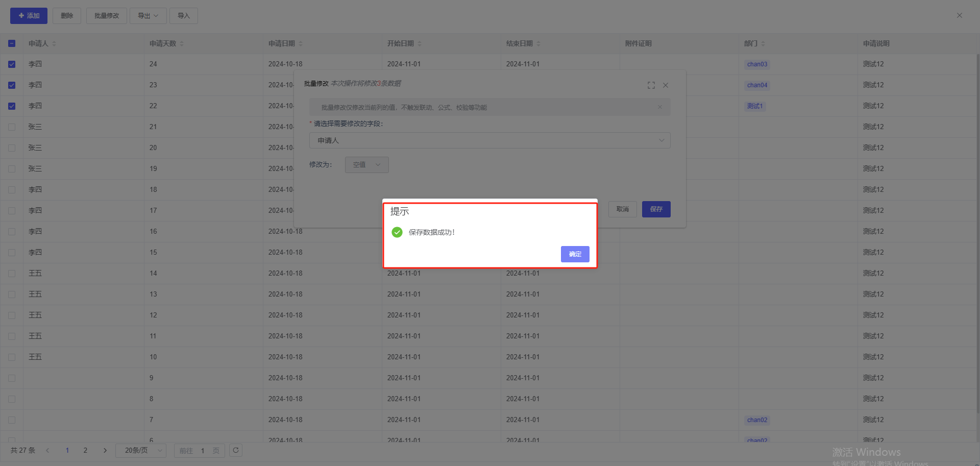Screen dimensions: 980x466
Task: Click the previous page left arrow
Action: point(47,450)
